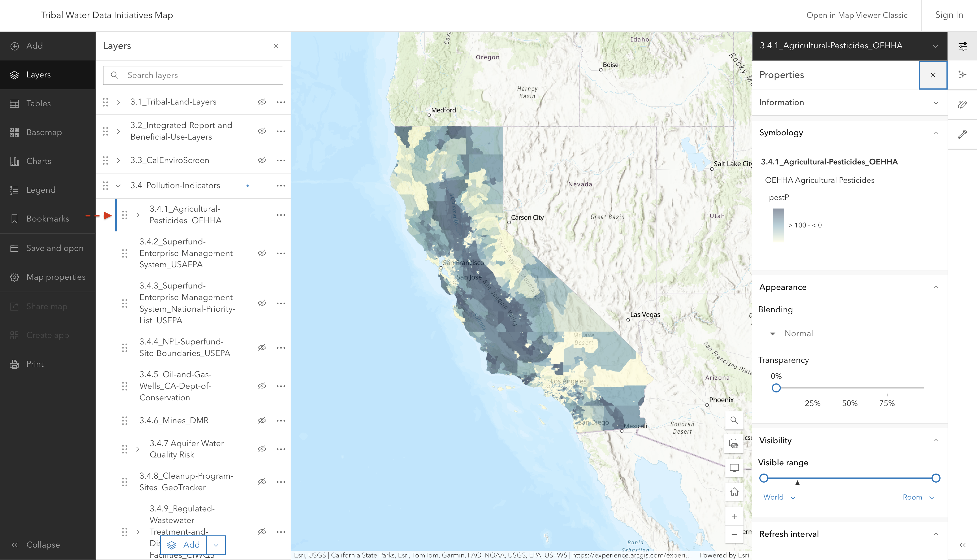Viewport: 977px width, 560px height.
Task: Open the Add layer split arrow
Action: pos(216,545)
